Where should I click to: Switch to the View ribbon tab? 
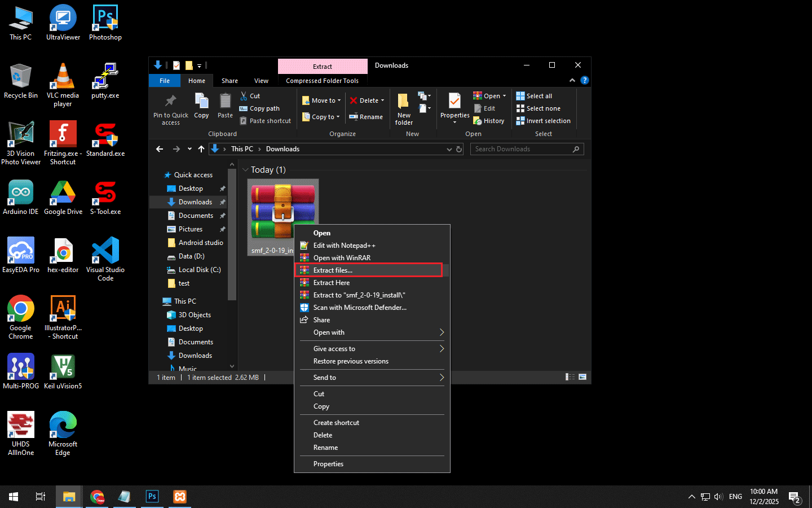261,81
